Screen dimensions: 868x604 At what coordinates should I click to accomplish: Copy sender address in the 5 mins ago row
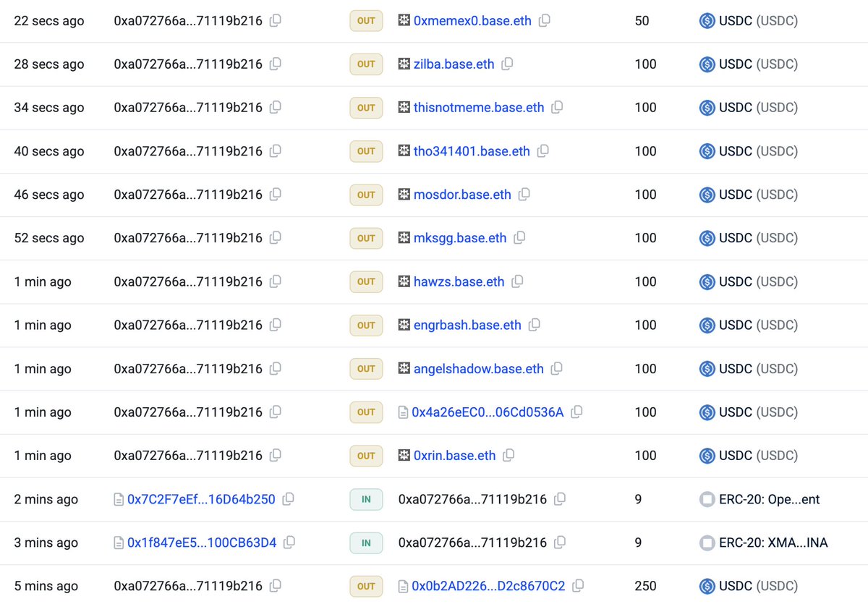276,585
